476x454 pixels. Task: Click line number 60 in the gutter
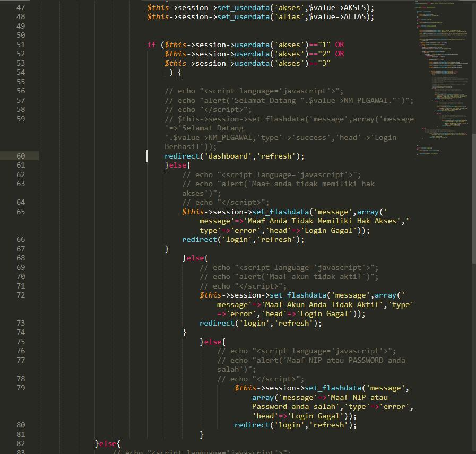coord(21,156)
